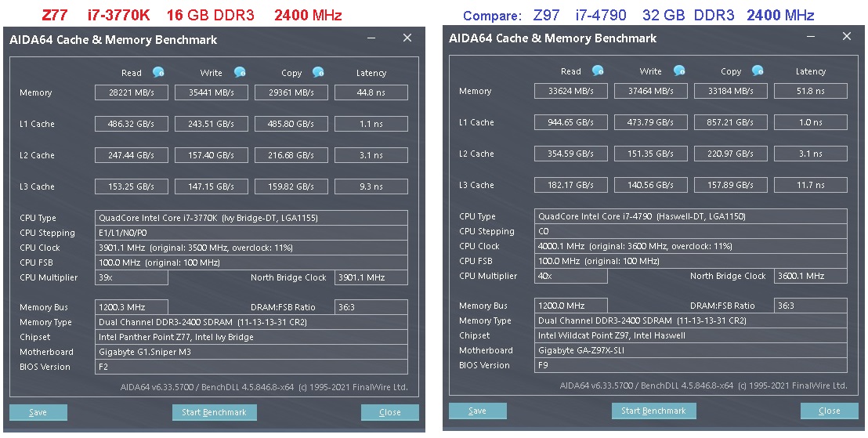
Task: Select L2 Cache Read 247.44 GB/s
Action: (132, 156)
